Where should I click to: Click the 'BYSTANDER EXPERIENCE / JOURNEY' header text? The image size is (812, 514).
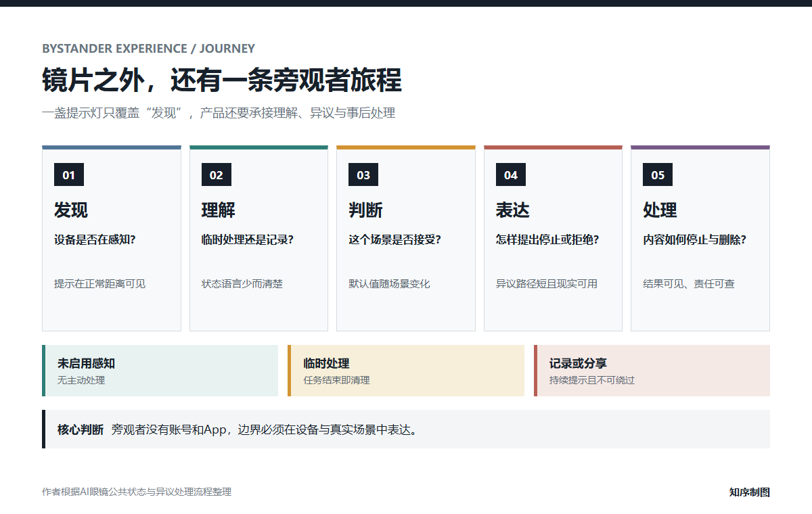[148, 49]
